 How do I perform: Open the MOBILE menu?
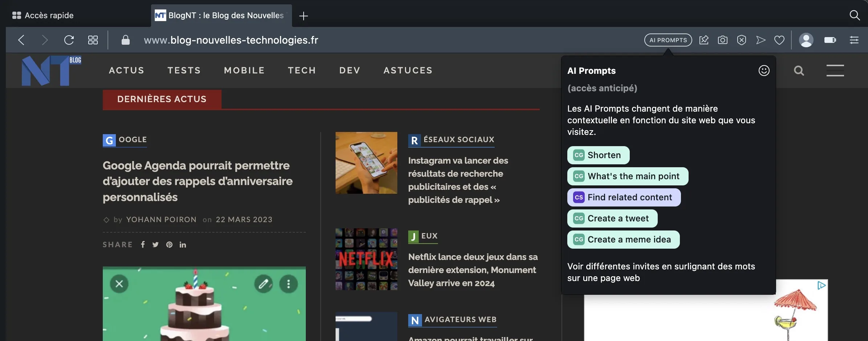point(244,70)
